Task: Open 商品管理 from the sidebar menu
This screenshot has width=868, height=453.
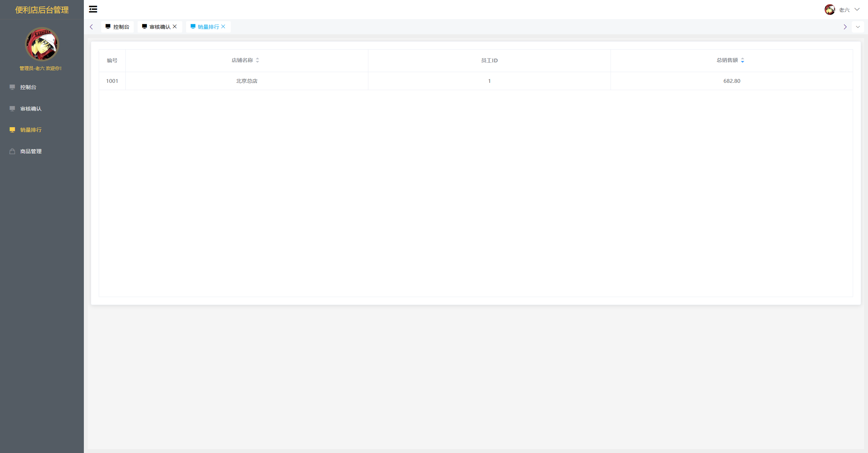Action: (x=31, y=151)
